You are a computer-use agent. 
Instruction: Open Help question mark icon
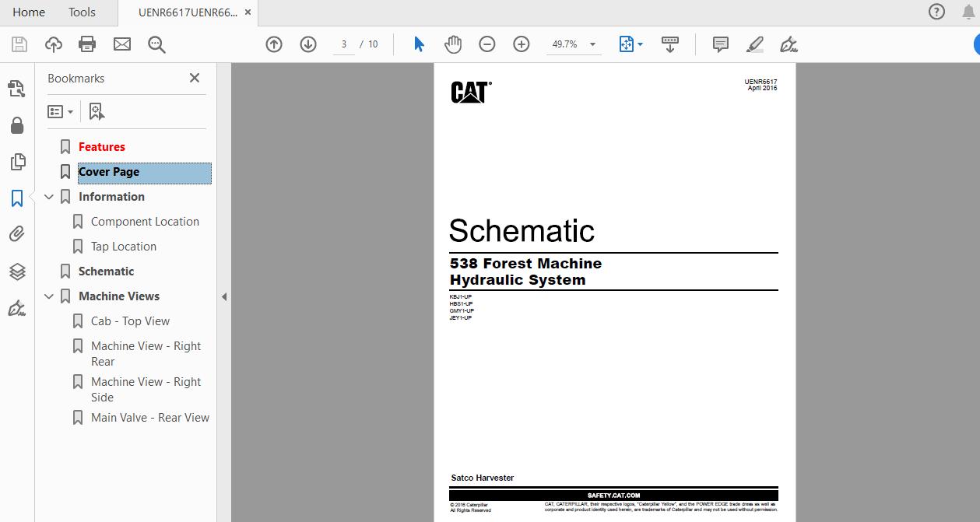937,12
